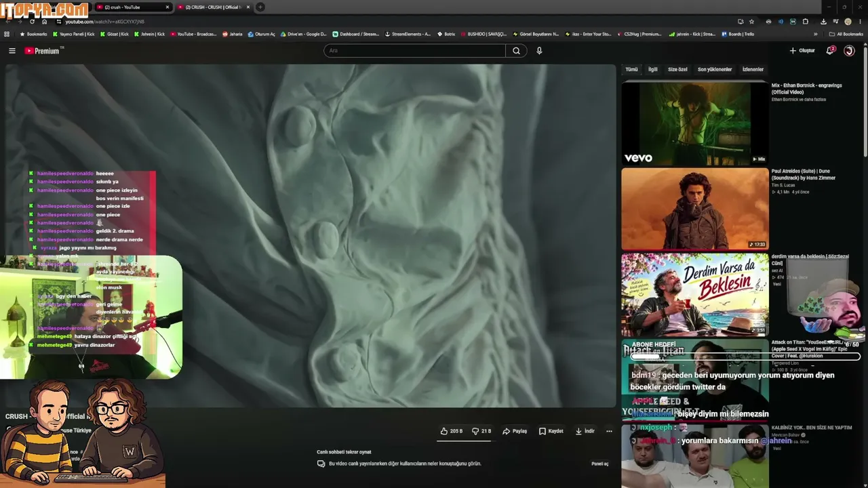Select the İlgili filter chip
Screen dimensions: 868x488
click(652, 69)
